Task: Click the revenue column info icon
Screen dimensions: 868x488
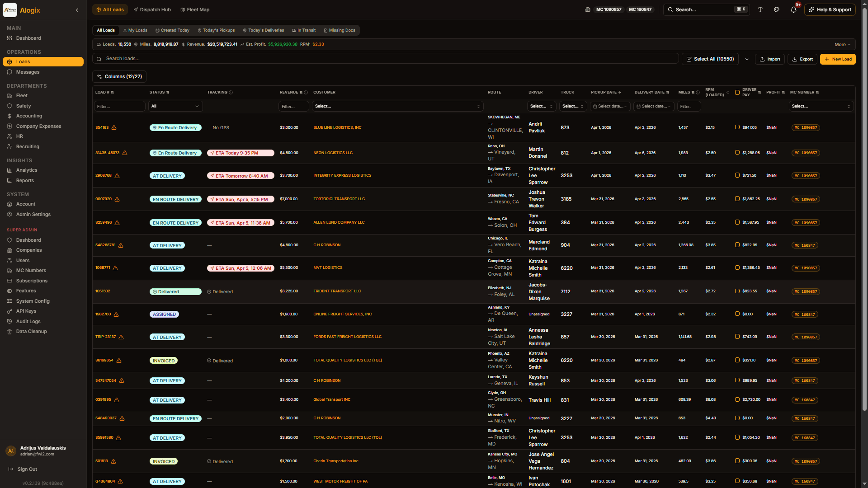Action: click(x=306, y=93)
